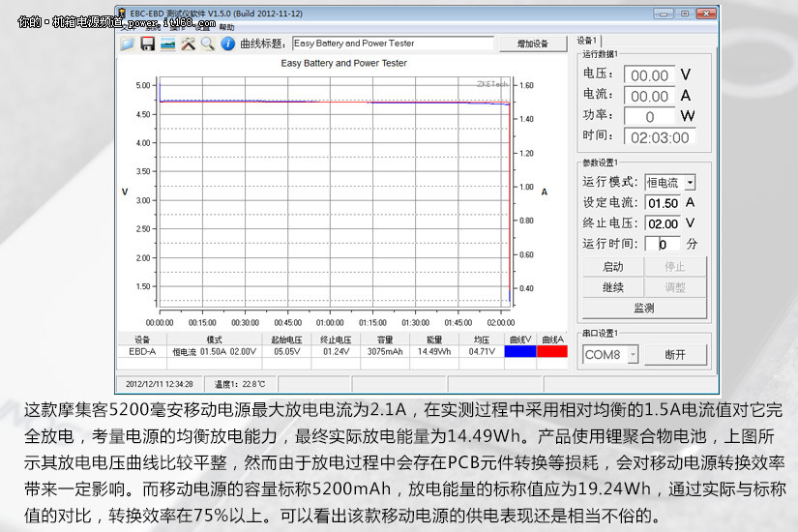This screenshot has height=532, width=798.
Task: Click the 温度1: 22.8℃ status entry
Action: coord(240,384)
